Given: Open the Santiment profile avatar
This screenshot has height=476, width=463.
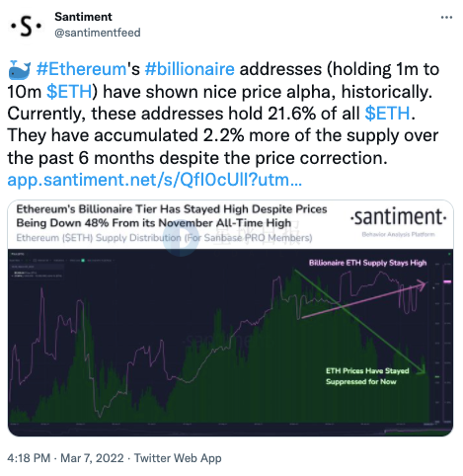Looking at the screenshot, I should pyautogui.click(x=26, y=26).
